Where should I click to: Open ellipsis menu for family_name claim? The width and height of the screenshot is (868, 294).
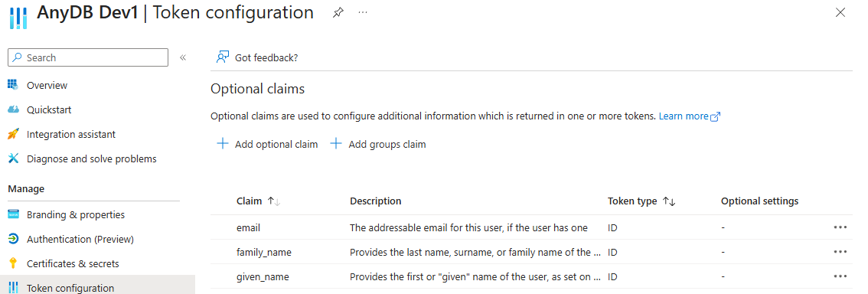pyautogui.click(x=840, y=251)
